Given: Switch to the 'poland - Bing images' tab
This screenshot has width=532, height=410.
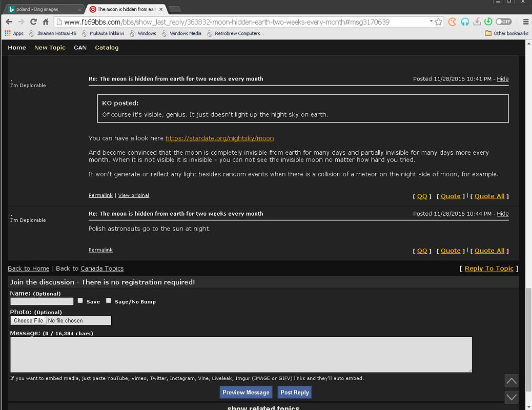Looking at the screenshot, I should (x=44, y=10).
